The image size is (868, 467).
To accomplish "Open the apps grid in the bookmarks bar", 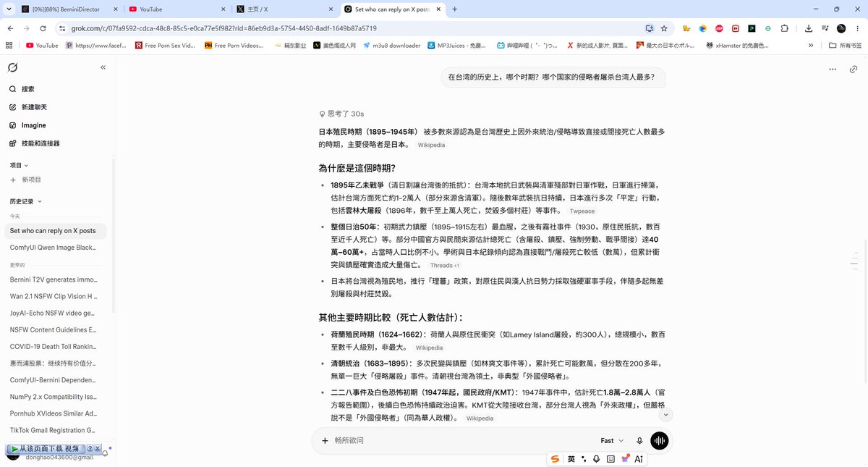I will pos(9,45).
